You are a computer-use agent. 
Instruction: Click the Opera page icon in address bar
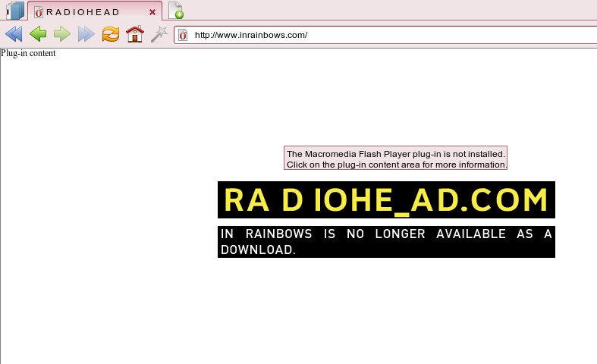[x=183, y=35]
